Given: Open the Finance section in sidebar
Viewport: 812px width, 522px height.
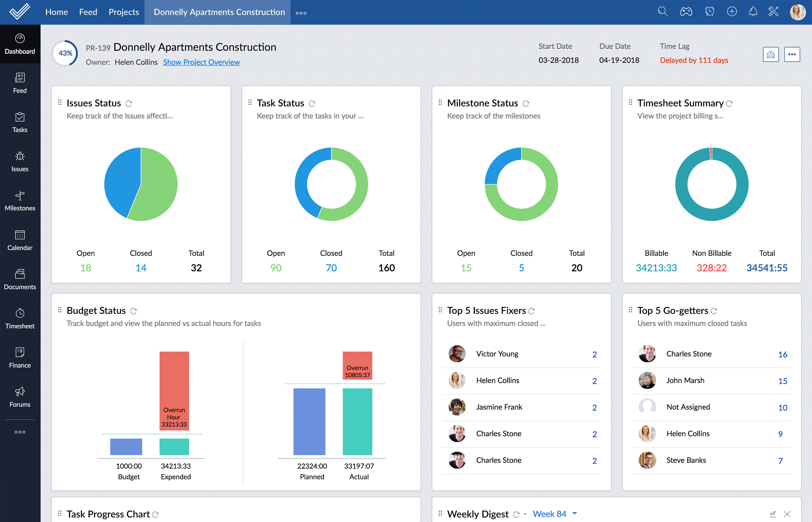Looking at the screenshot, I should pyautogui.click(x=20, y=357).
